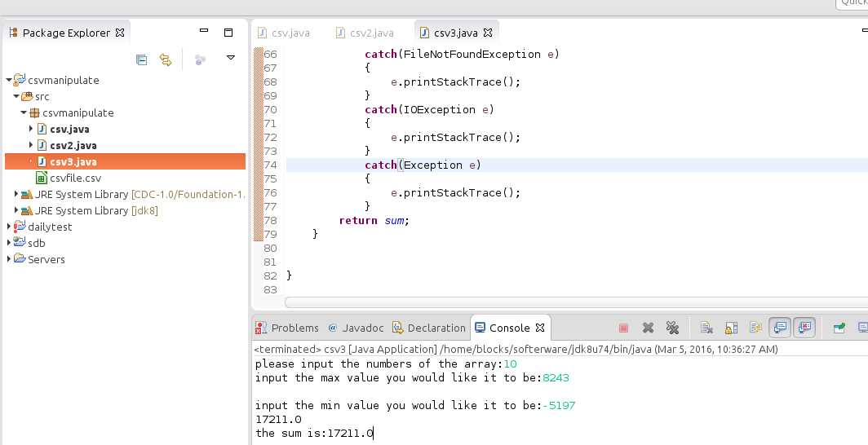The width and height of the screenshot is (868, 445).
Task: Open the Problems tab
Action: [x=287, y=328]
